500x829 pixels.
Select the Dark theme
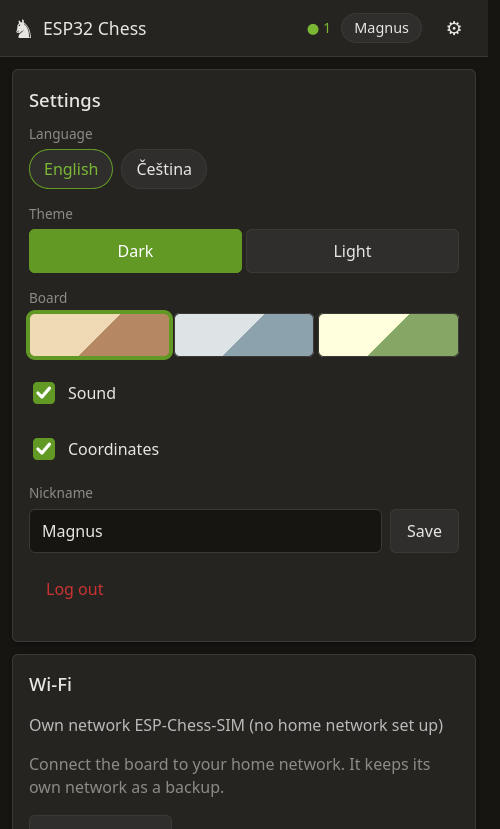click(135, 251)
